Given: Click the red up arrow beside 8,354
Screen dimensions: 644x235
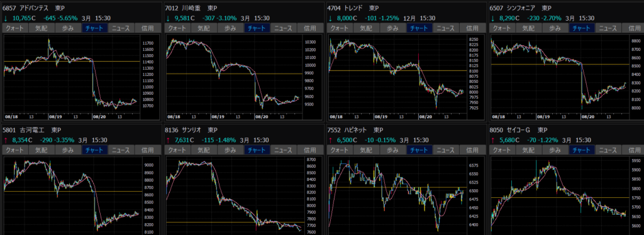Looking at the screenshot, I should pyautogui.click(x=6, y=140).
